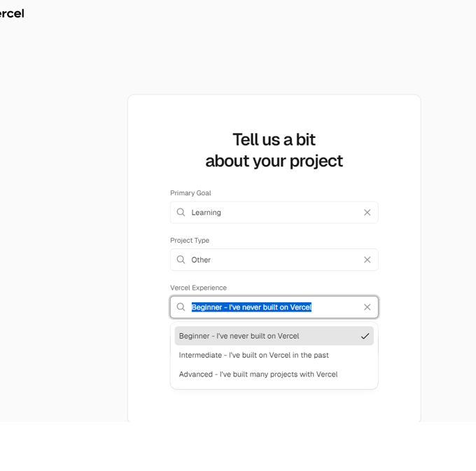The height and width of the screenshot is (471, 476).
Task: Click the "Project Type" field label
Action: pyautogui.click(x=190, y=241)
